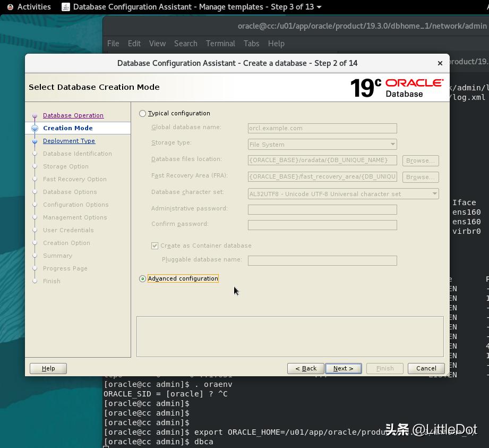Click the 'dbca' command line in terminal
The width and height of the screenshot is (489, 448).
(158, 442)
